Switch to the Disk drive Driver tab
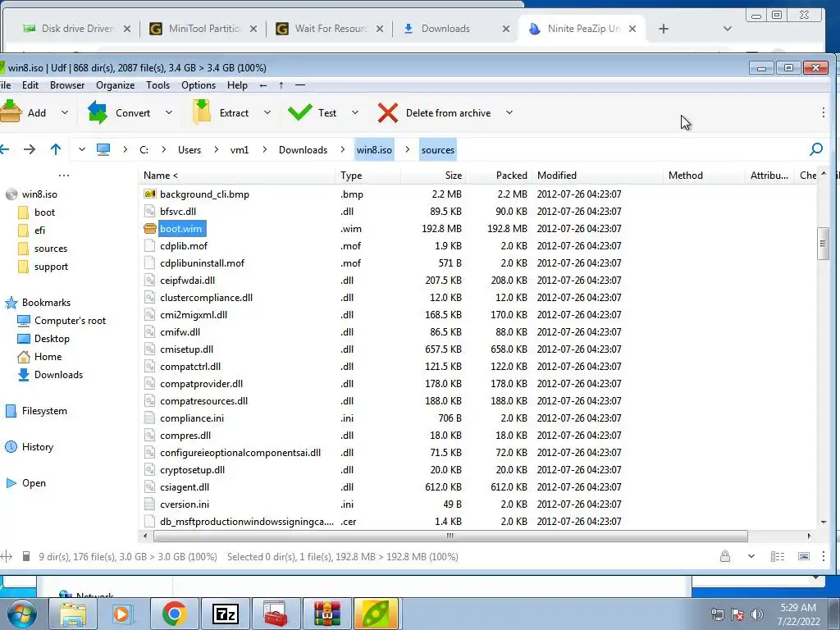This screenshot has height=630, width=840. click(x=76, y=29)
